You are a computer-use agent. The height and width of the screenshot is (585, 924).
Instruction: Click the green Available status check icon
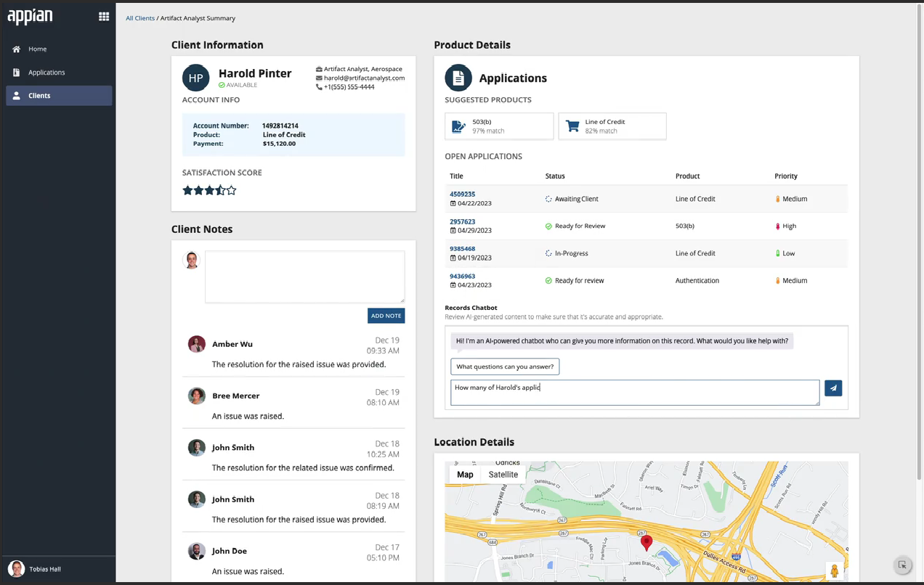(x=222, y=85)
